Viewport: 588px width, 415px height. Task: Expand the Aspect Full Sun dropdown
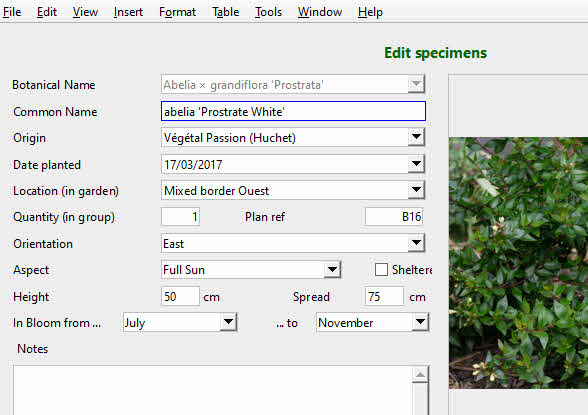pos(332,270)
